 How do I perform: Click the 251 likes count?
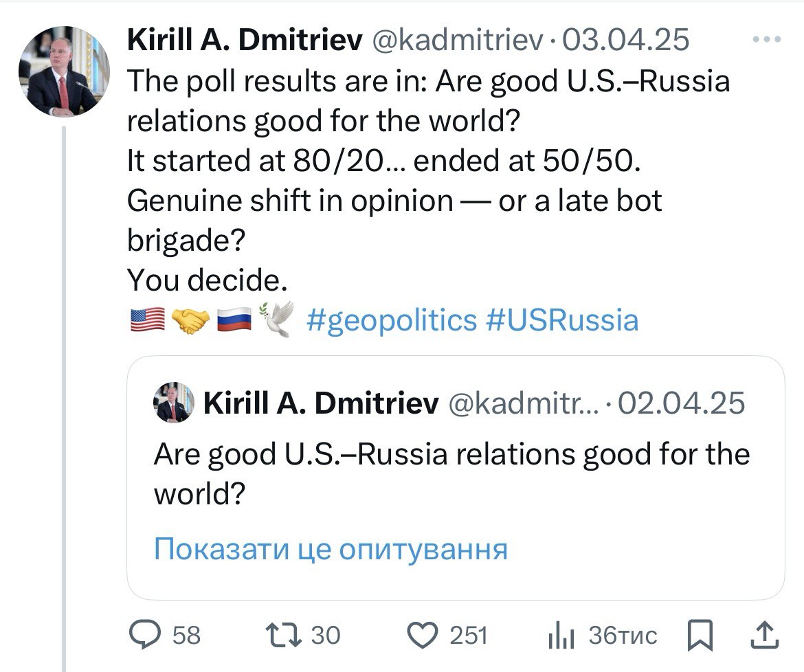pos(468,636)
